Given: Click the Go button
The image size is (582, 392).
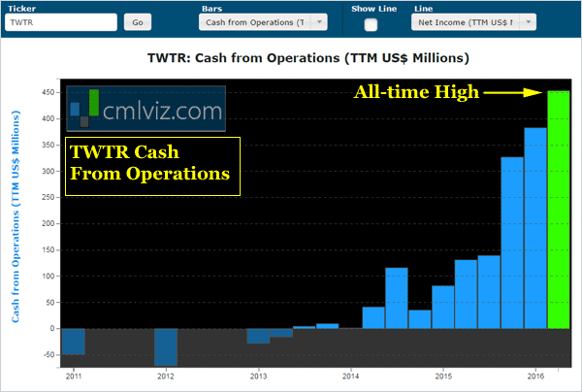Looking at the screenshot, I should tap(138, 22).
